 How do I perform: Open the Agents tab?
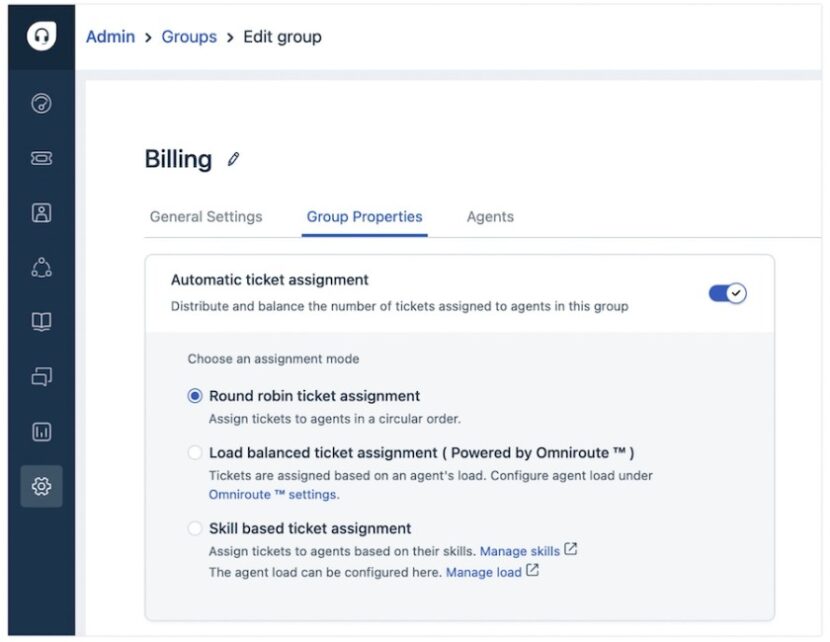tap(489, 216)
